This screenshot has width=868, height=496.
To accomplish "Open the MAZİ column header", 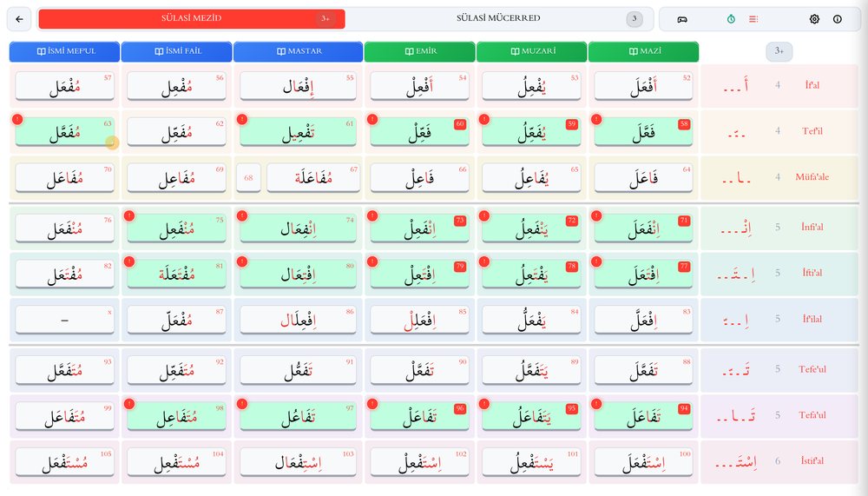I will pyautogui.click(x=643, y=51).
